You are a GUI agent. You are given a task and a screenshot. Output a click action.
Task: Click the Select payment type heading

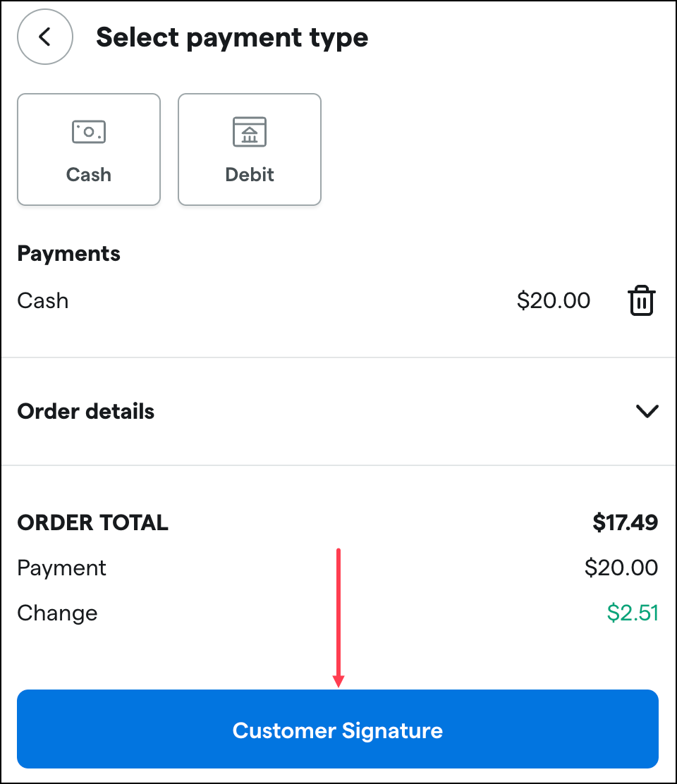[x=232, y=37]
